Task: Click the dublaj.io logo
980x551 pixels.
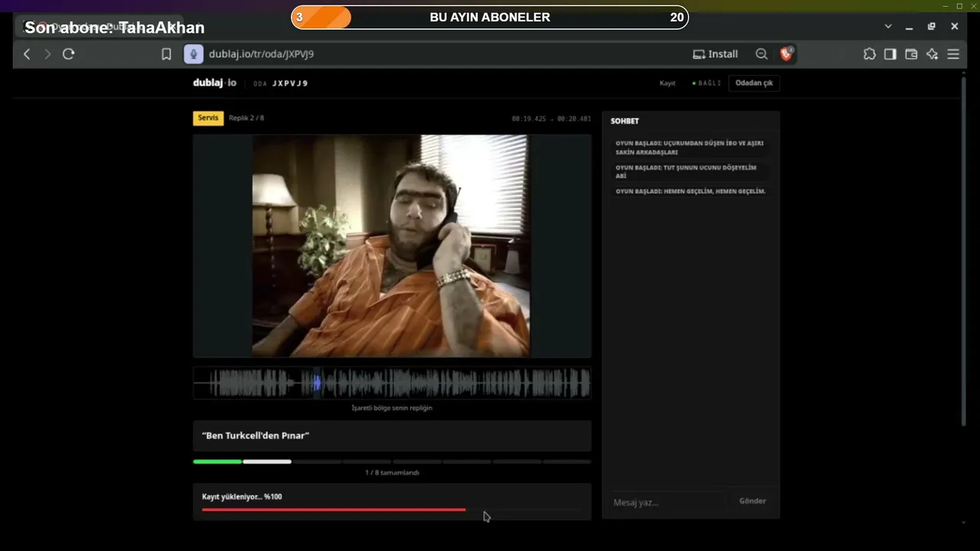Action: click(214, 83)
